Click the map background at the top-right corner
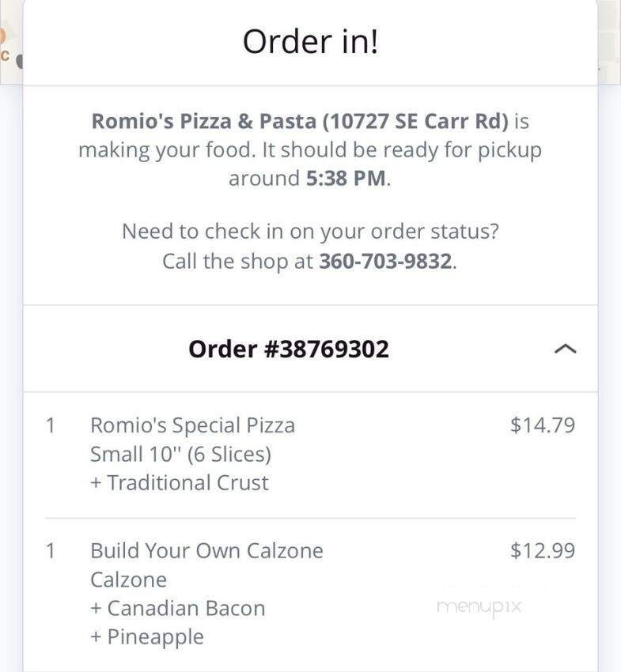This screenshot has height=672, width=621. coord(609,40)
